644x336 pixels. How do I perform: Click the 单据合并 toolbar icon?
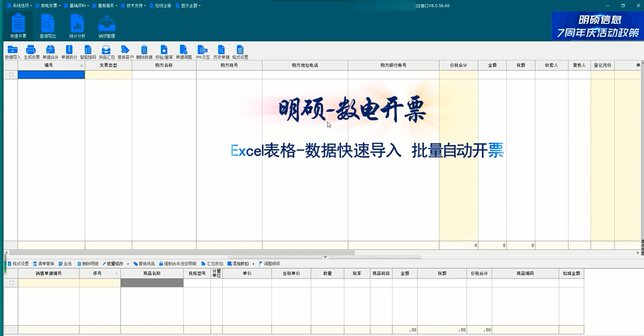coord(50,52)
